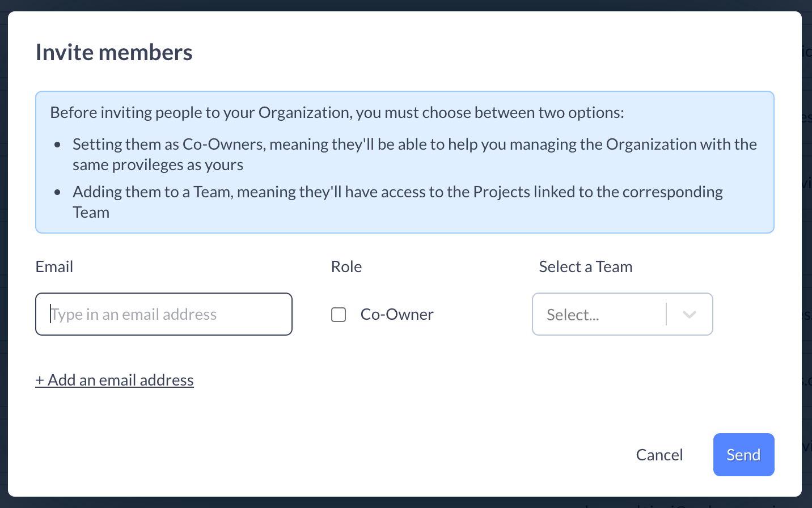The width and height of the screenshot is (812, 508).
Task: Click the Co-Owners explanation bullet text
Action: [414, 145]
